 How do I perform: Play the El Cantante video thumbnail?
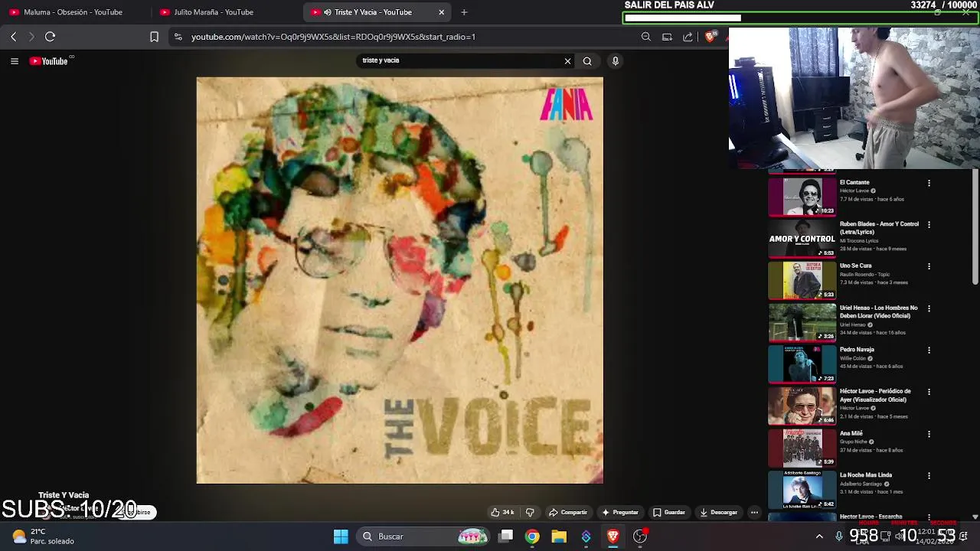[802, 197]
